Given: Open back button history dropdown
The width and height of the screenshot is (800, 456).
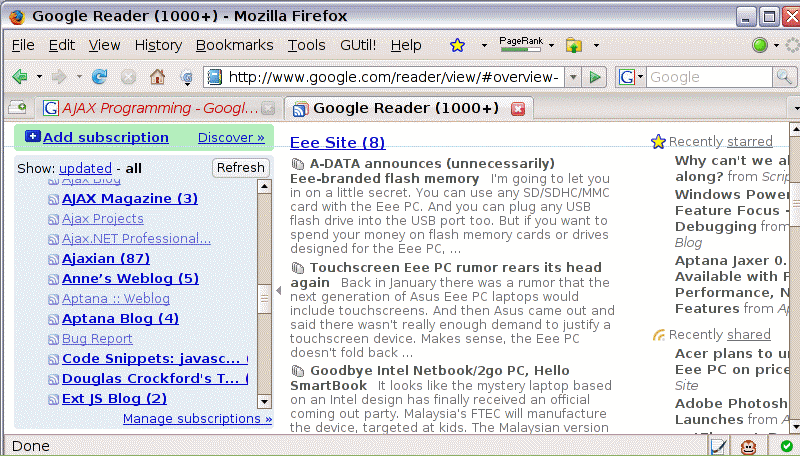Looking at the screenshot, I should 39,77.
